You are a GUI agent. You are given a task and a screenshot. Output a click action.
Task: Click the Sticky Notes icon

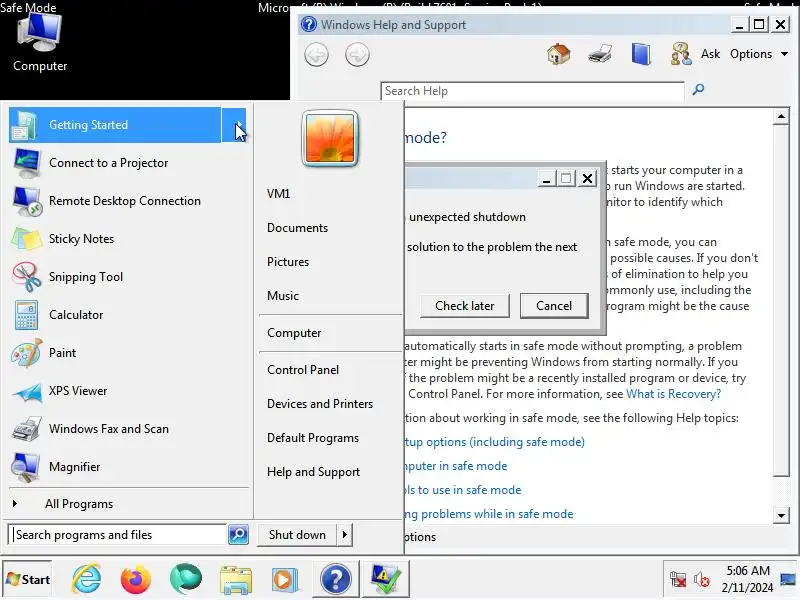click(x=27, y=239)
